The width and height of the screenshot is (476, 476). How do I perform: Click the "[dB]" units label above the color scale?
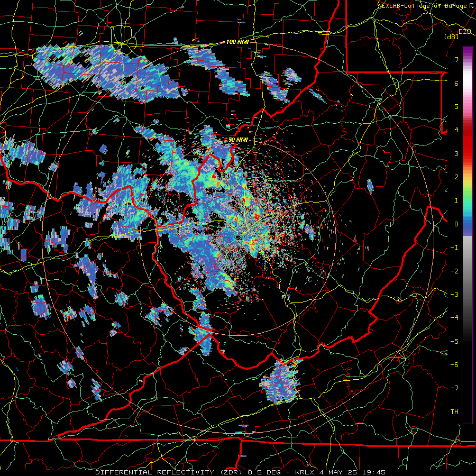[x=452, y=37]
